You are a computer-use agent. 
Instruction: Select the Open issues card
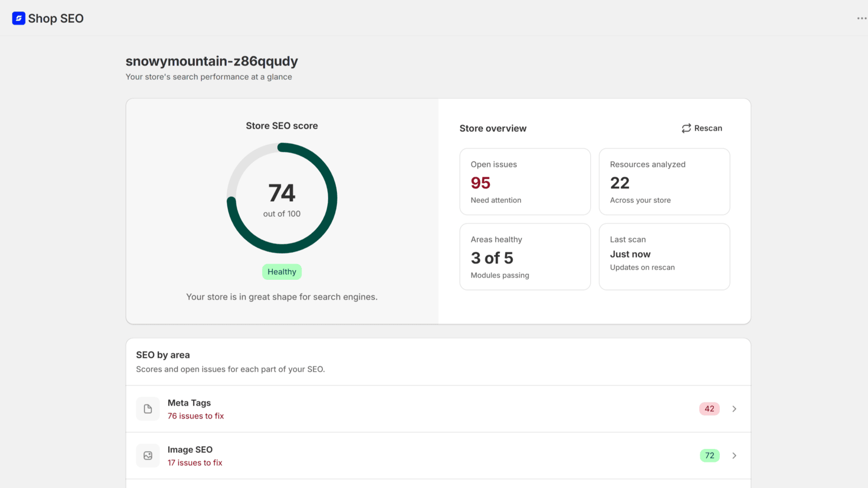coord(525,182)
